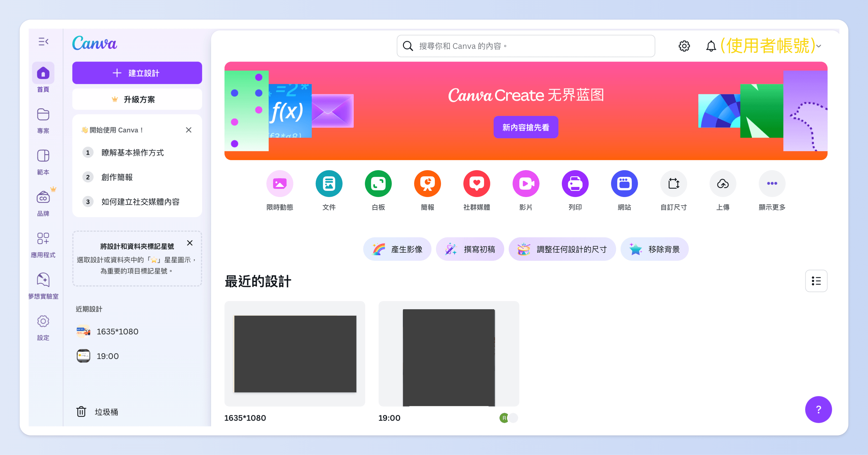Click the 19:00 design title text

click(x=389, y=418)
